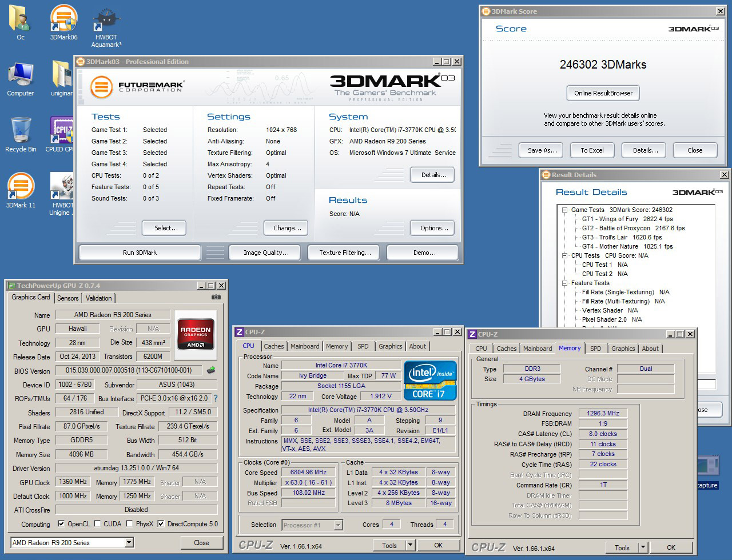Click the Bus Interface question mark icon
Viewport: 732px width, 560px height.
point(216,398)
